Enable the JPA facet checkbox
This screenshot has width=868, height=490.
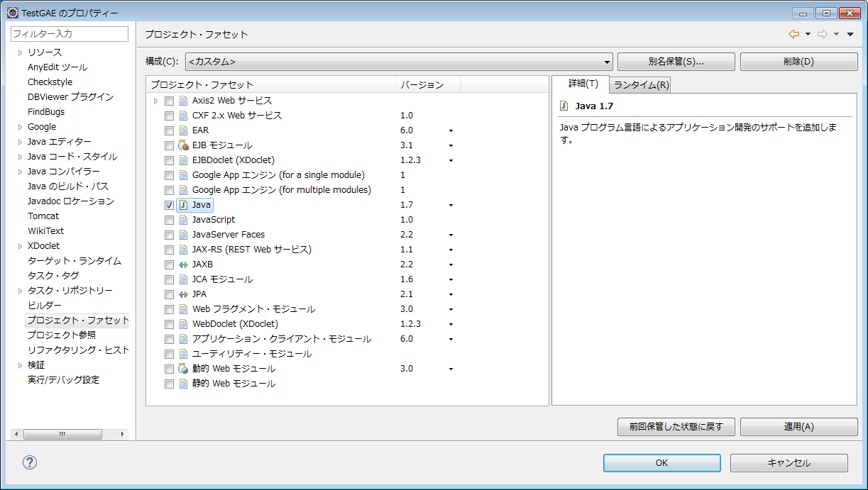(169, 294)
